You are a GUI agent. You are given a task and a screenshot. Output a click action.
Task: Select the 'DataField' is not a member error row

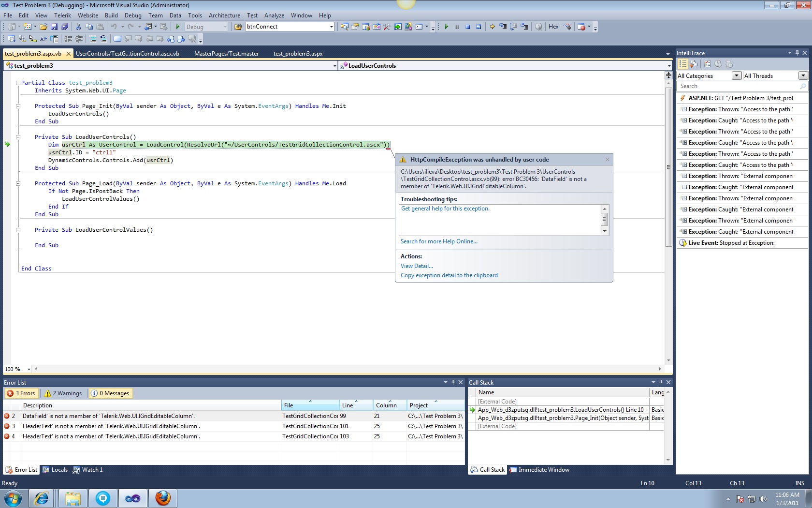point(233,416)
